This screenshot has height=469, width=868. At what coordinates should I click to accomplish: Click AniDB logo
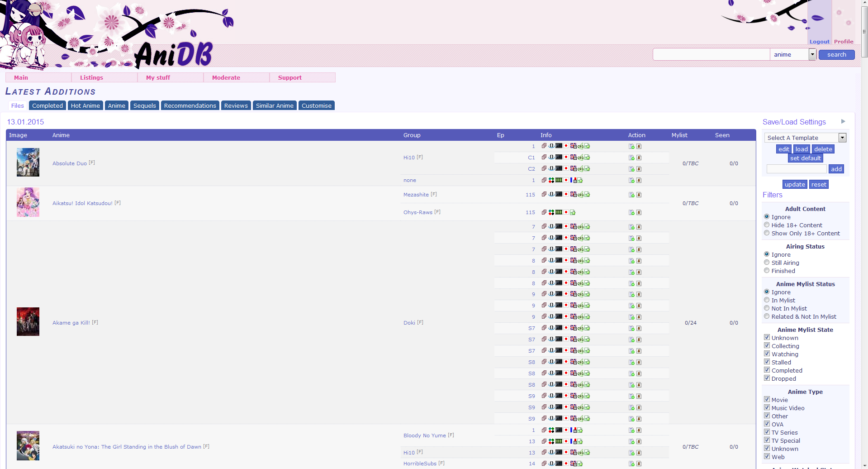pyautogui.click(x=174, y=54)
